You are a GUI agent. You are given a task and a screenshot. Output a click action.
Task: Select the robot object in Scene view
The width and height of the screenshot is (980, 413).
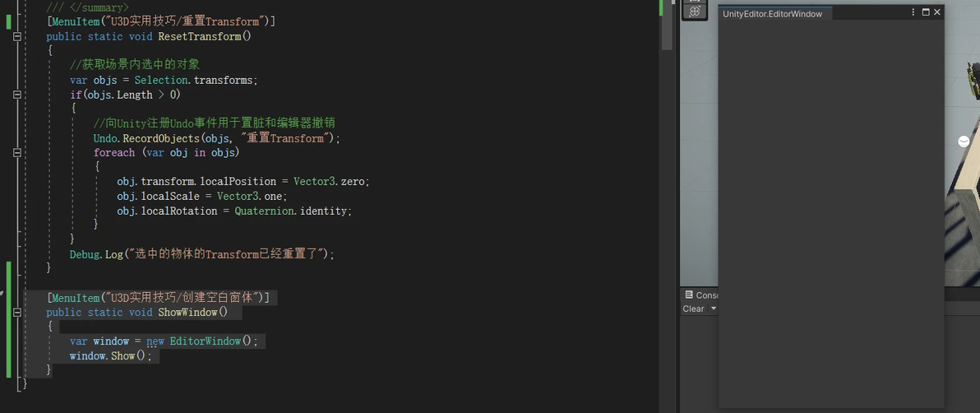pyautogui.click(x=973, y=77)
